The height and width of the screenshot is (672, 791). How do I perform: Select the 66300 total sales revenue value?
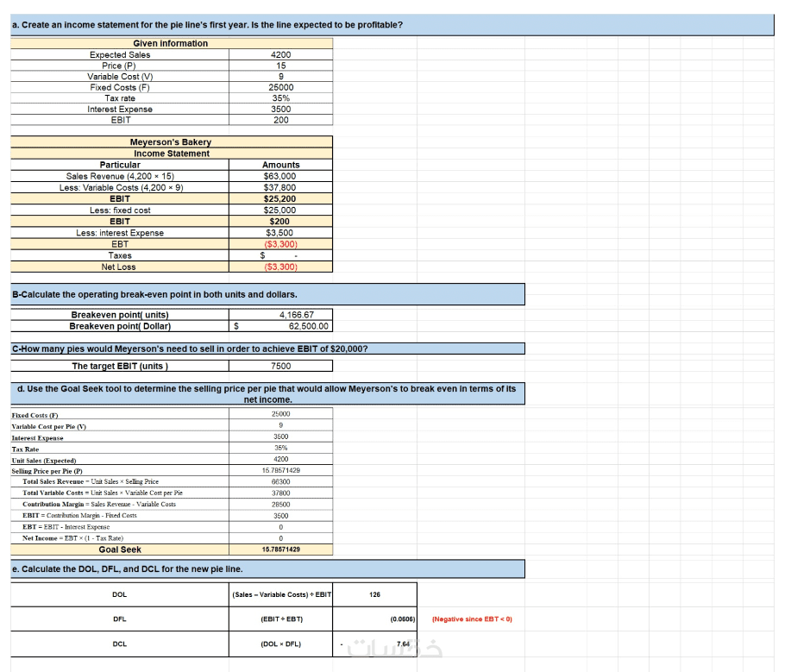pyautogui.click(x=280, y=482)
